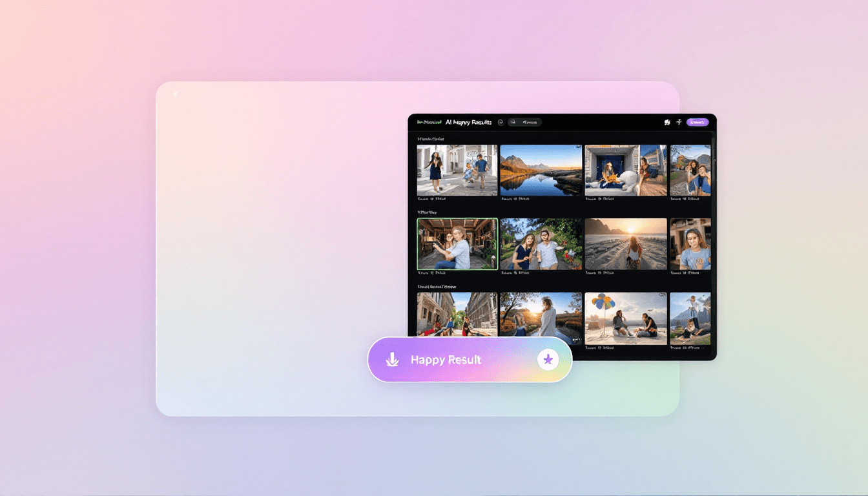Select the green-outlined thumbnail in second row
Viewport: 868px width, 496px height.
(x=457, y=243)
